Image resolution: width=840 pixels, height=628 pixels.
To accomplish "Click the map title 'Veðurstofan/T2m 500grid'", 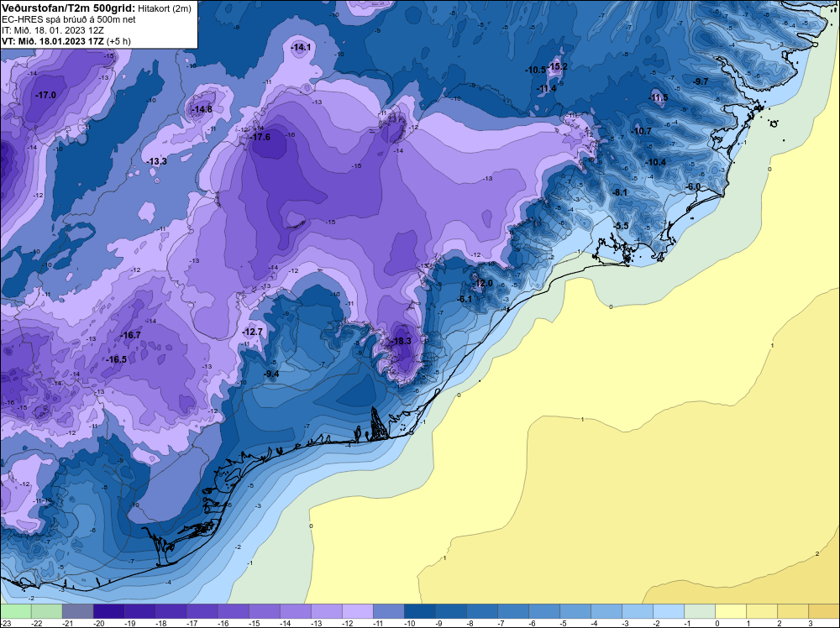I will pos(68,8).
